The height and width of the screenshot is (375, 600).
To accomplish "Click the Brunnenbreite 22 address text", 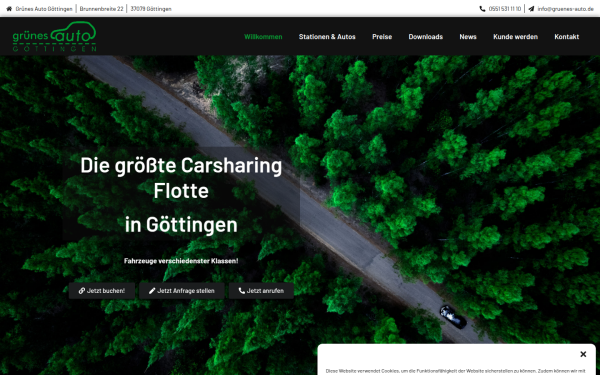I will [x=101, y=8].
